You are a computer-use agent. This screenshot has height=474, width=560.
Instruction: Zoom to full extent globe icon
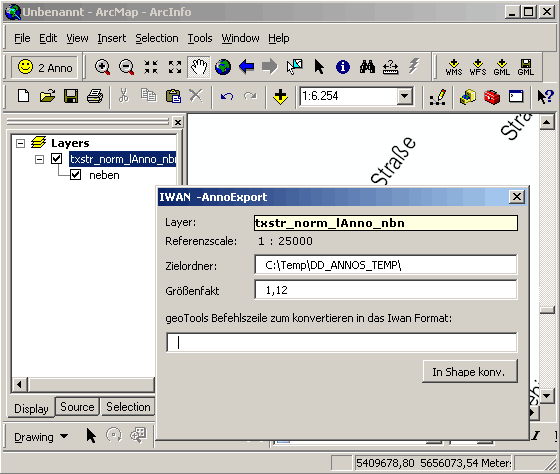tap(223, 67)
